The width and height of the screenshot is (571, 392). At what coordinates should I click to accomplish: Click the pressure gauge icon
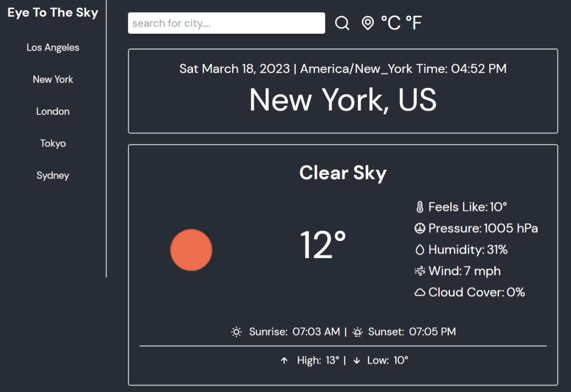point(420,228)
